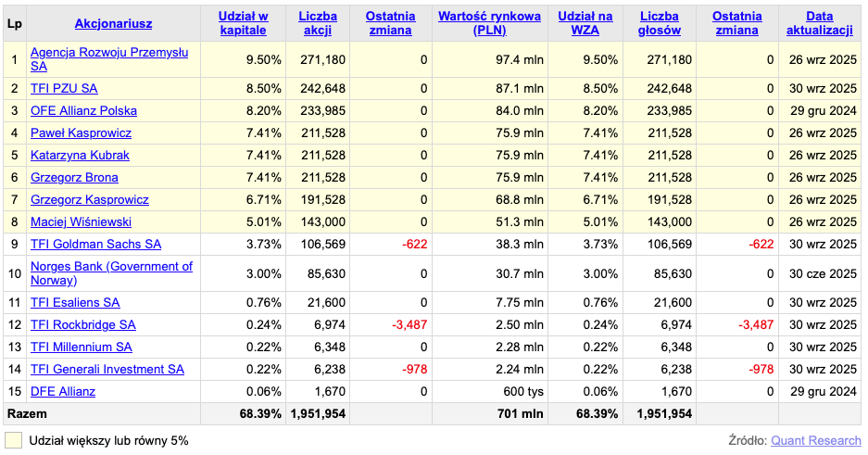Sort by Akcjonariusz column header
This screenshot has width=868, height=455.
pyautogui.click(x=114, y=24)
